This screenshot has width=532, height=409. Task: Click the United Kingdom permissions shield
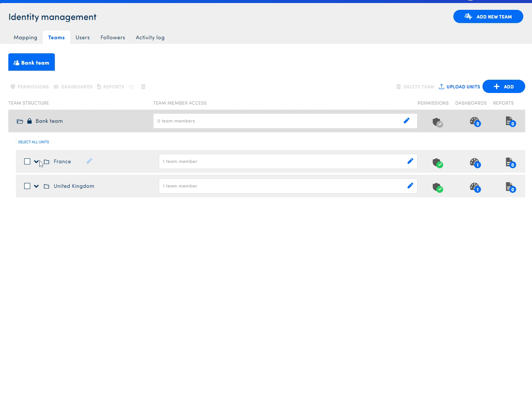coord(437,187)
